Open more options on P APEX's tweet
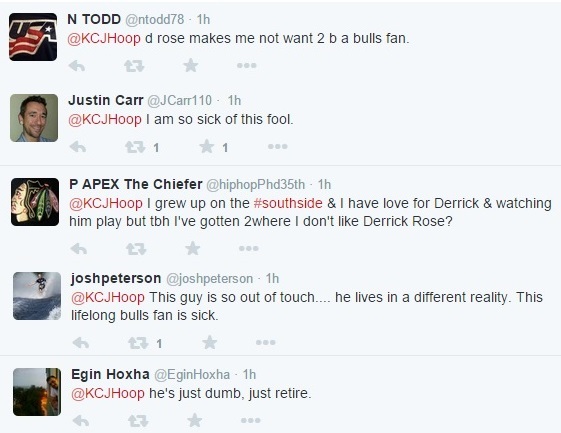The height and width of the screenshot is (433, 561). click(248, 248)
